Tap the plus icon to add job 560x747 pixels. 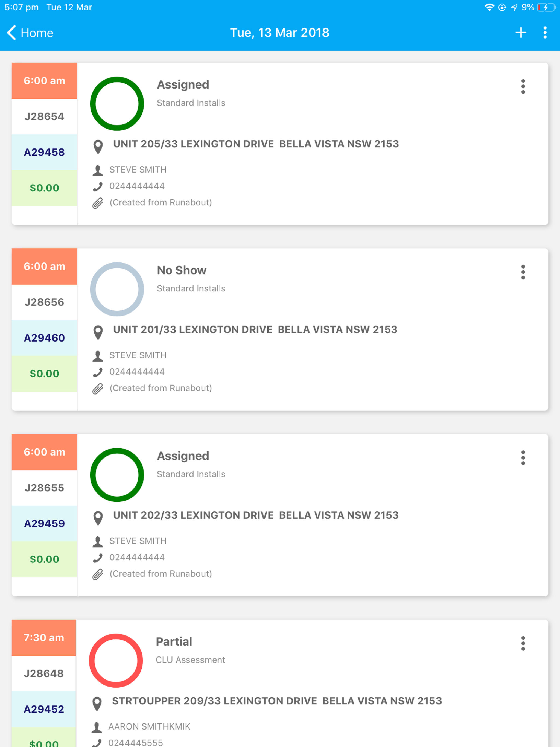pos(520,33)
